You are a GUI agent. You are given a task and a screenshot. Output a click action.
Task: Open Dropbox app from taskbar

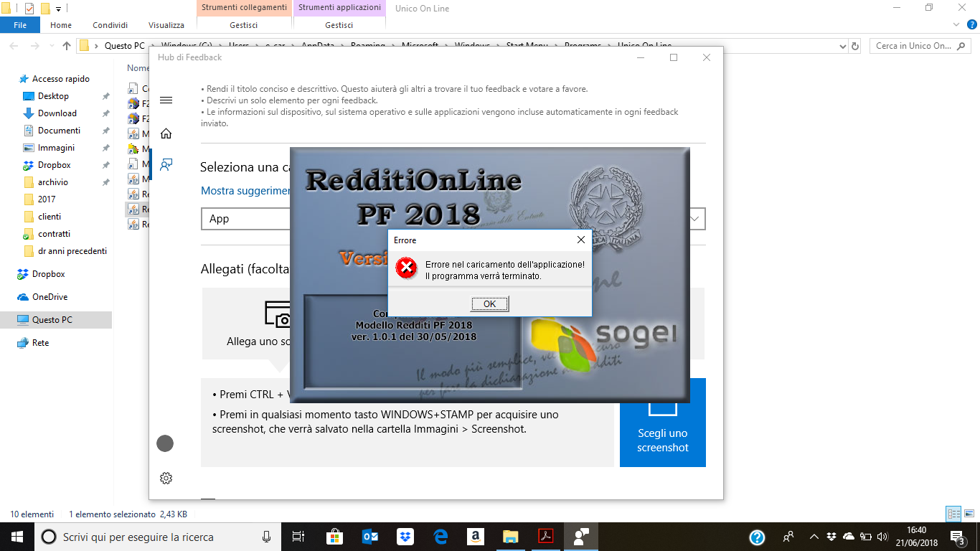tap(405, 537)
